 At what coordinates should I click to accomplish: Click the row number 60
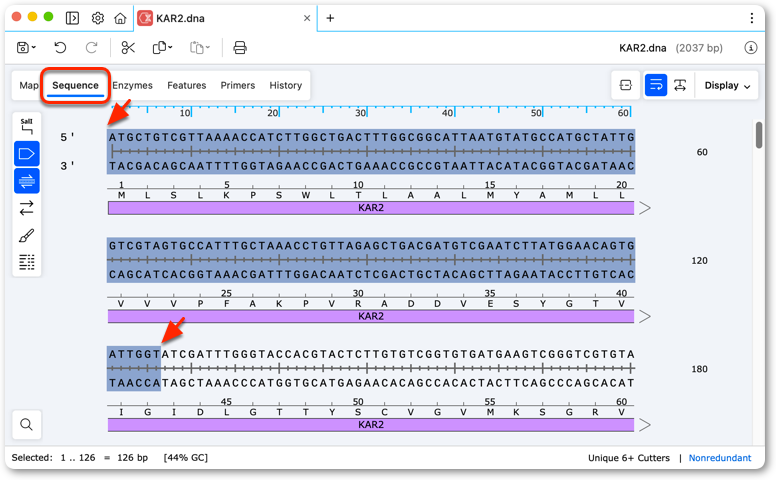pyautogui.click(x=702, y=152)
